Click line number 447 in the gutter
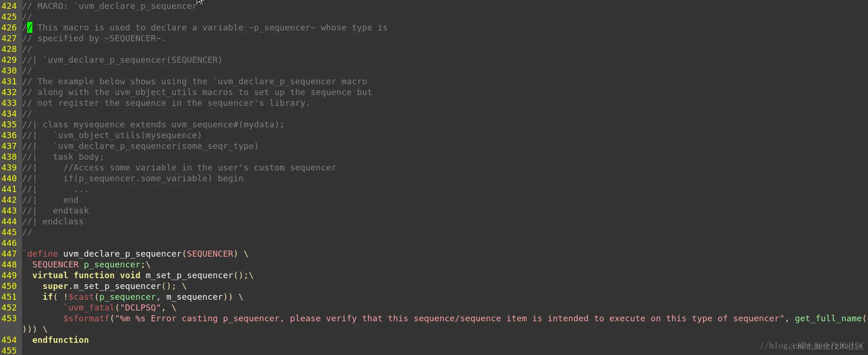This screenshot has width=868, height=355. 9,254
